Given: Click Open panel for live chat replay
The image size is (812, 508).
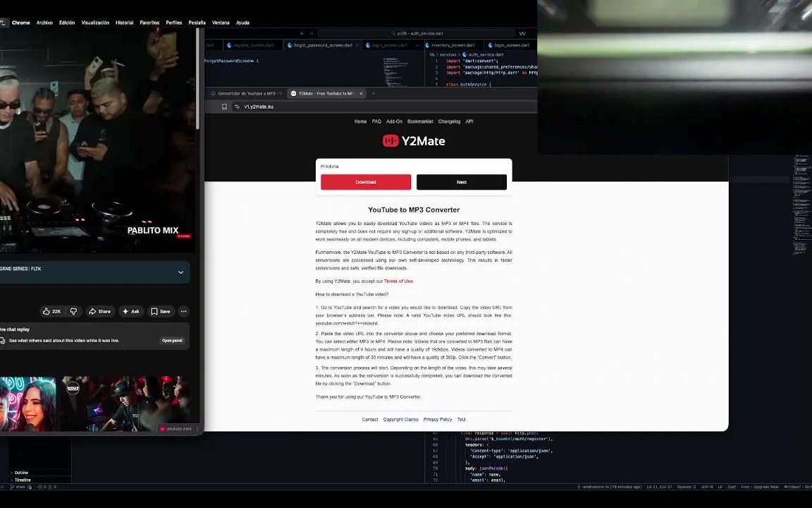Looking at the screenshot, I should (172, 341).
